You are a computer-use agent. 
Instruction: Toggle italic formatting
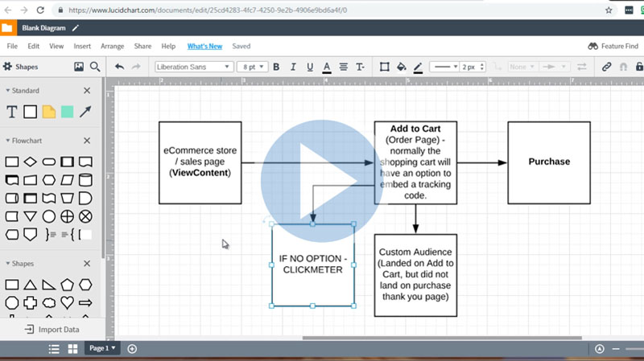click(293, 67)
